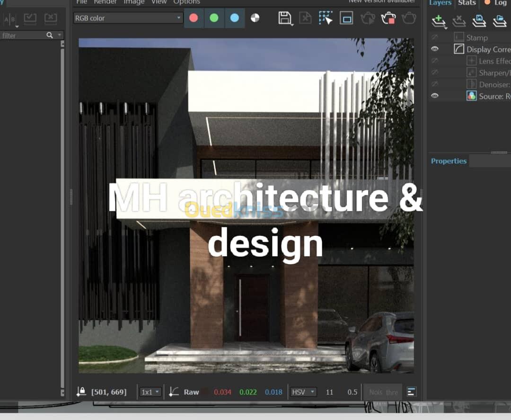This screenshot has width=511, height=420.
Task: Click the add new layer icon
Action: tap(439, 20)
